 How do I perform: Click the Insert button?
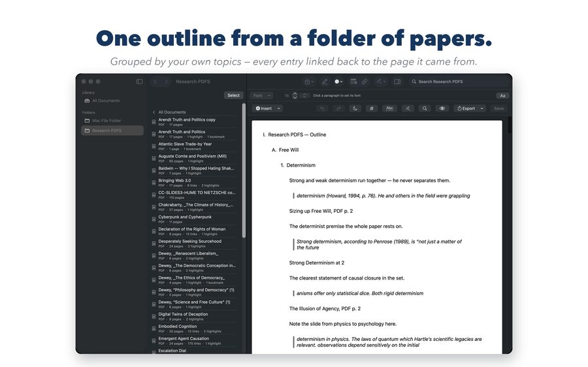click(x=264, y=108)
